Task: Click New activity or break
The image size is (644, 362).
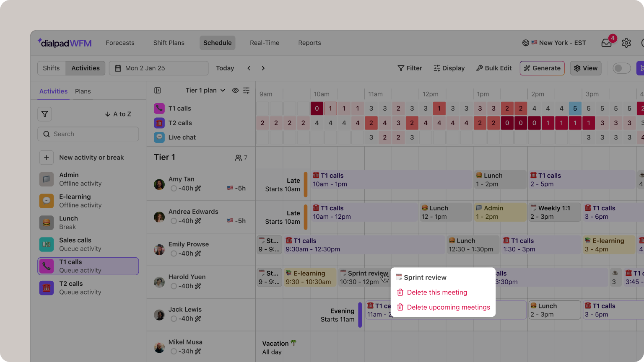Action: [x=91, y=158]
